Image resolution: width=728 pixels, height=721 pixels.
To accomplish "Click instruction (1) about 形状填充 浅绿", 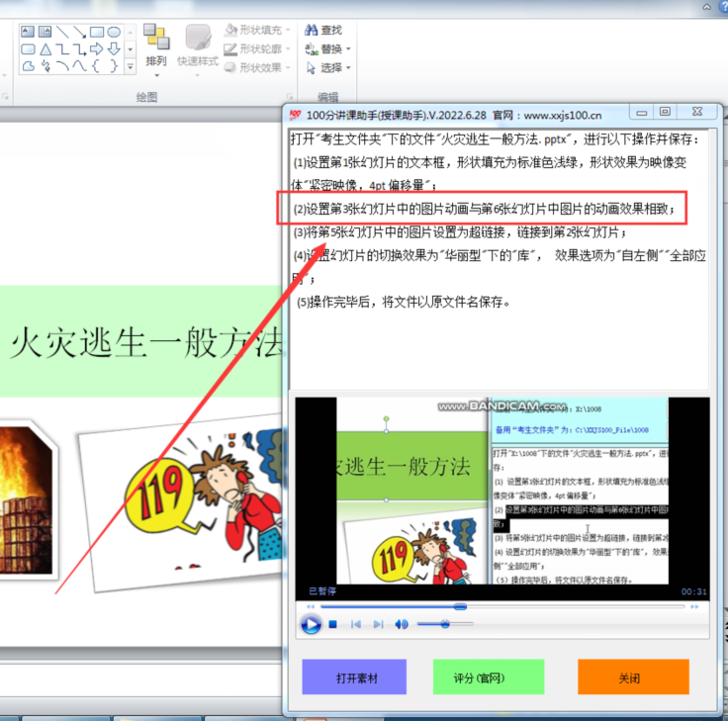I will 489,174.
